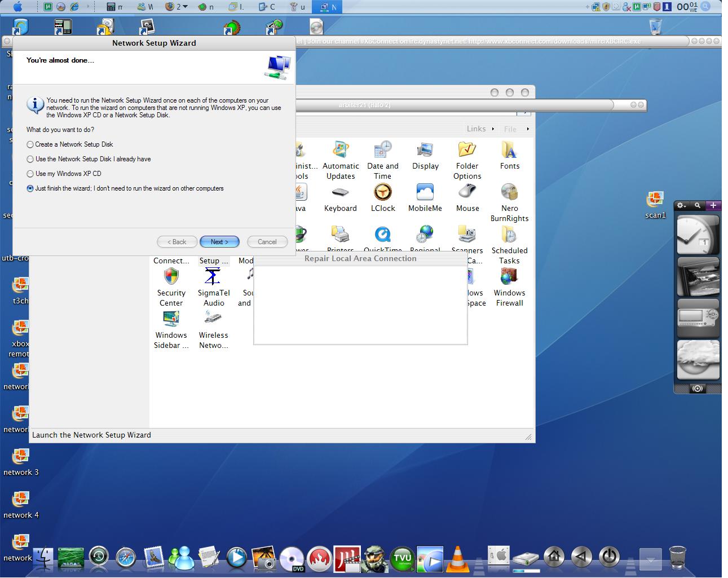The image size is (728, 578).
Task: Open SigmaTel Audio icon
Action: [214, 288]
